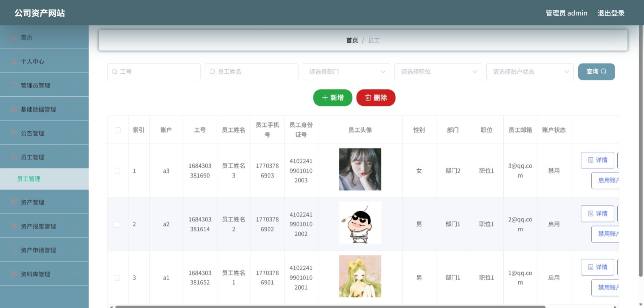644x308 pixels.
Task: Click the search icon in the 工号 field
Action: tap(114, 72)
